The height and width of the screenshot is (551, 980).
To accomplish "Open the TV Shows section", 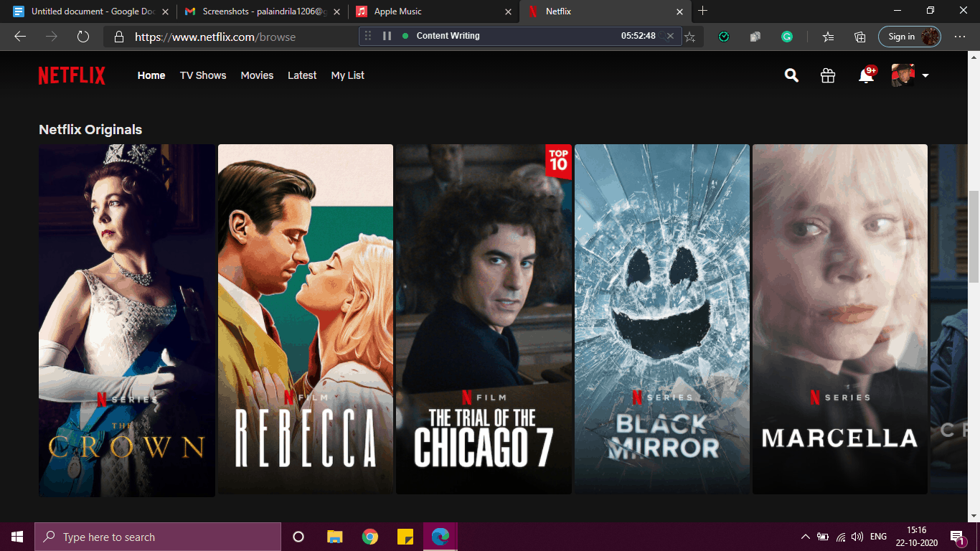I will pyautogui.click(x=203, y=75).
